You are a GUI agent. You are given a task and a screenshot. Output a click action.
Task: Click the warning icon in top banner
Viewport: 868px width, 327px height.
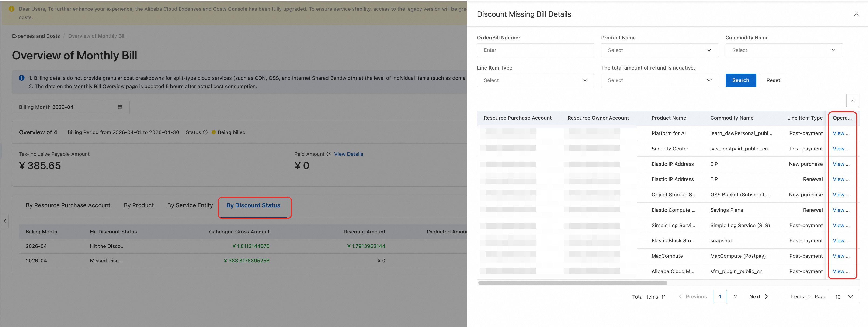point(11,9)
